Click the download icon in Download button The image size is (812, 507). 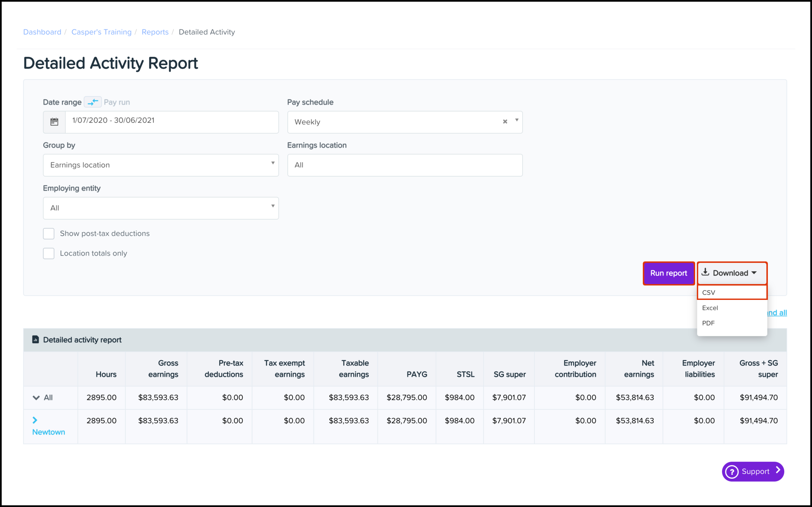click(x=705, y=272)
